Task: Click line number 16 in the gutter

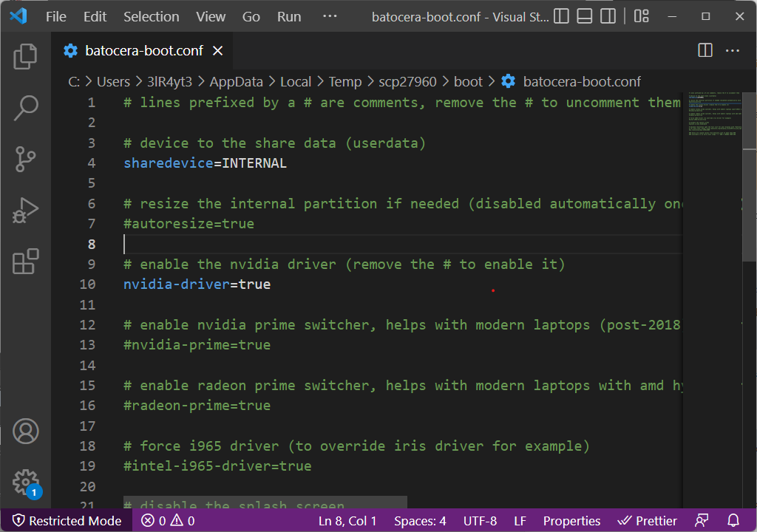Action: click(87, 406)
